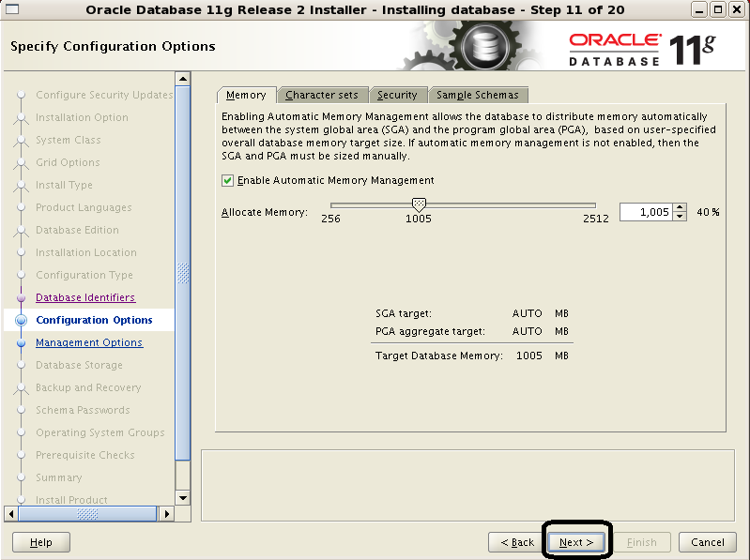Image resolution: width=750 pixels, height=560 pixels.
Task: Click the Next button
Action: 576,542
